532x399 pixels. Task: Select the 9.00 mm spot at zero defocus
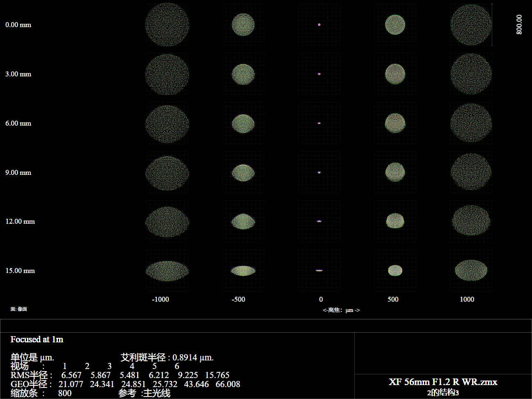point(319,172)
